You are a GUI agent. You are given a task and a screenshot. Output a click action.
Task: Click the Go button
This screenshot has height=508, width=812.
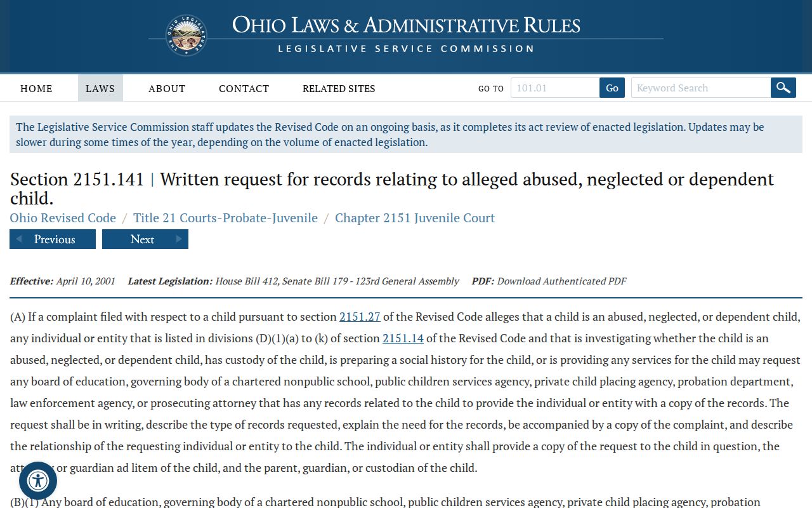coord(612,88)
